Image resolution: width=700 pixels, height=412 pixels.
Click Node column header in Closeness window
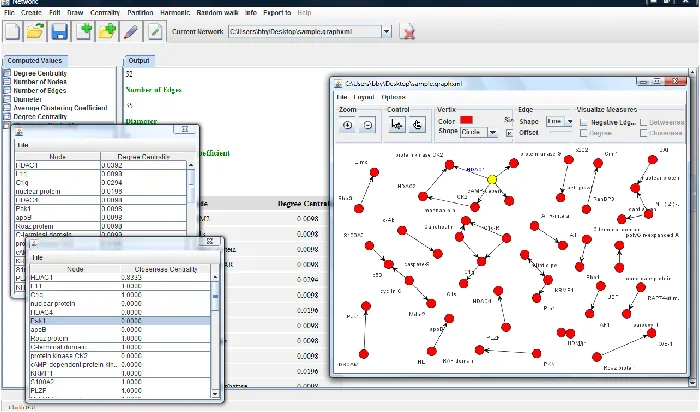[x=75, y=269]
